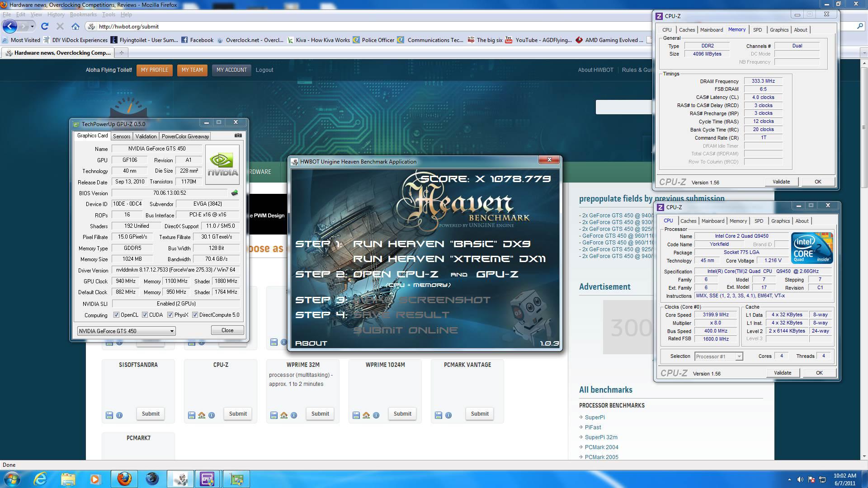Click the BIOS save chip icon in GPU-Z
This screenshot has height=488, width=868.
(x=234, y=193)
